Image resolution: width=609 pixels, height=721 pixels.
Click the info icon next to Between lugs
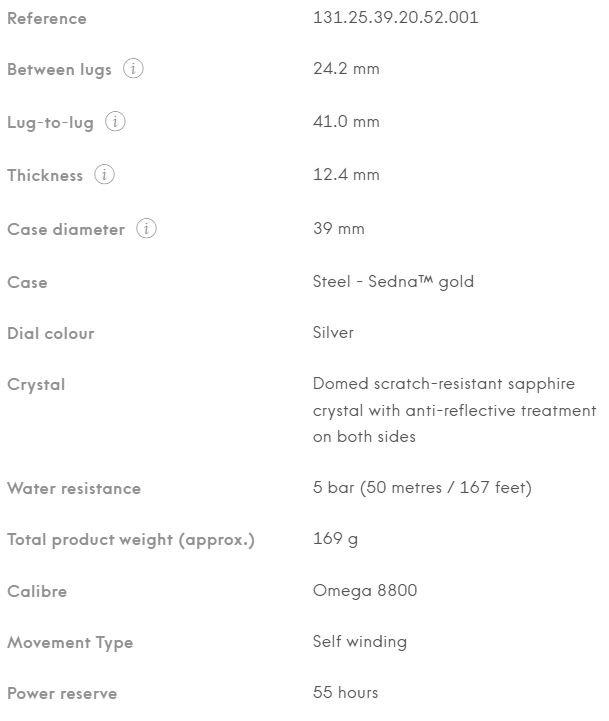point(132,70)
